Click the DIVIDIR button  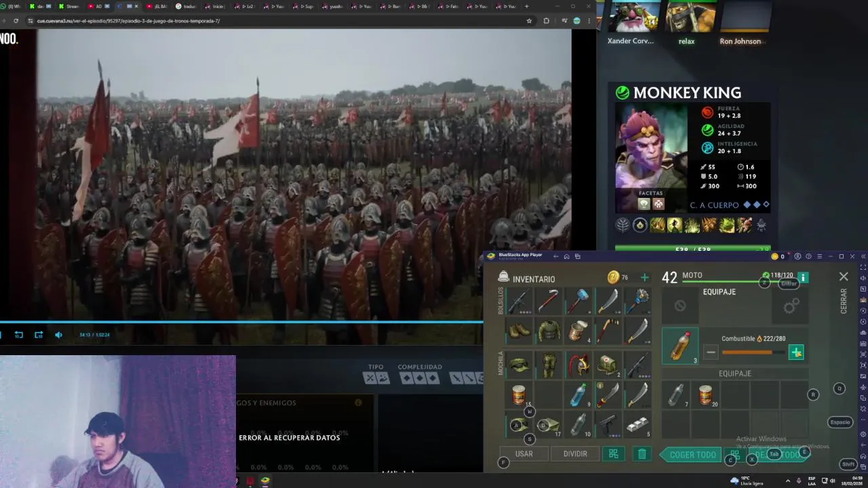575,454
